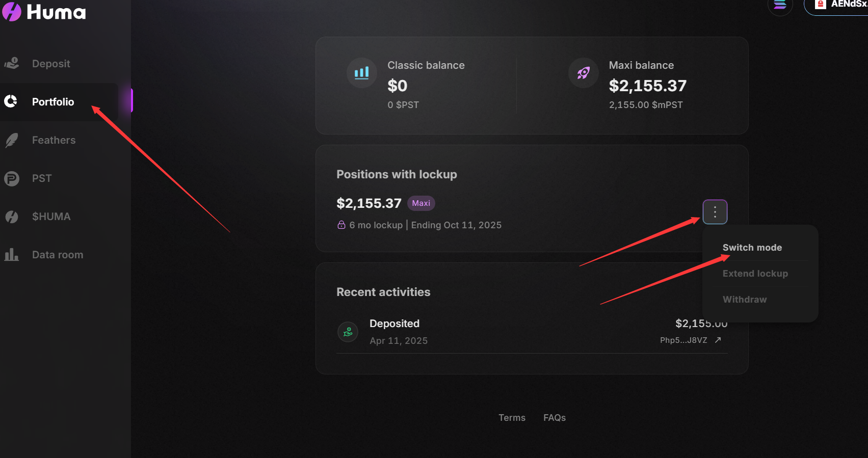Go to the FAQs footer link
This screenshot has width=868, height=458.
(555, 418)
